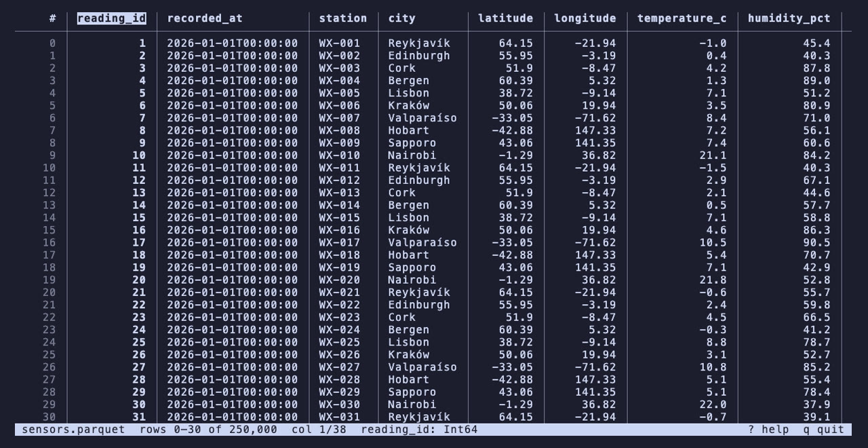The image size is (868, 448).
Task: Select humidity value 90.5 in WX-017 row
Action: point(817,242)
